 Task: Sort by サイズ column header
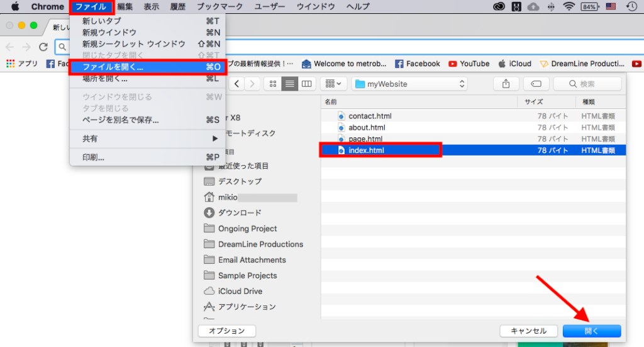547,102
